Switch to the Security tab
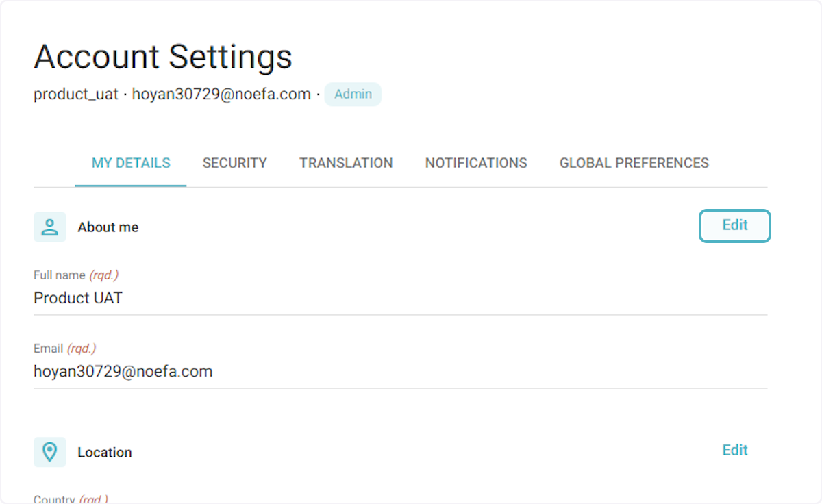822x504 pixels. pos(234,163)
